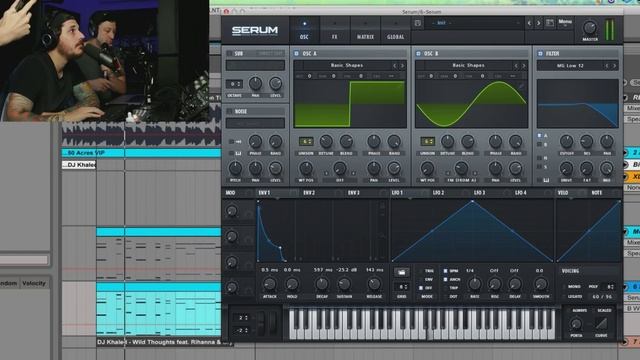Enable filter routing for sub S
Image resolution: width=640 pixels, height=360 pixels.
540,167
